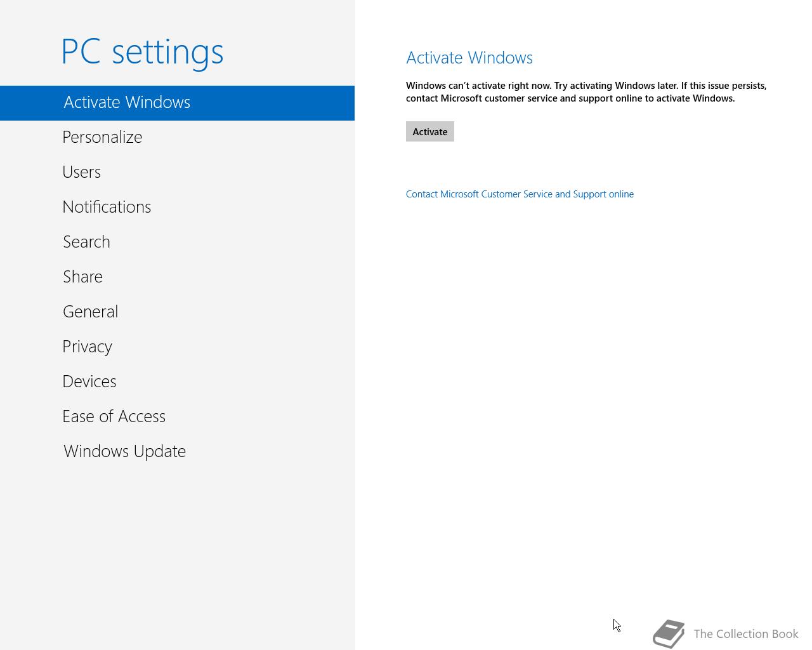Open Ease of Access settings

(177, 416)
